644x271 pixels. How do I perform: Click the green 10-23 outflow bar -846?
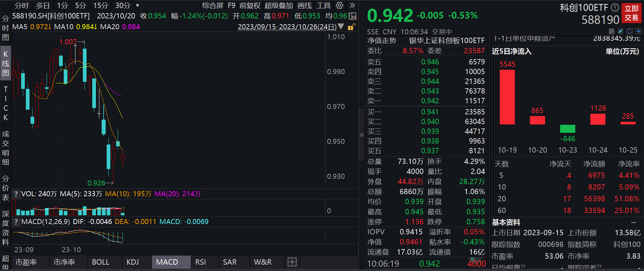point(568,129)
